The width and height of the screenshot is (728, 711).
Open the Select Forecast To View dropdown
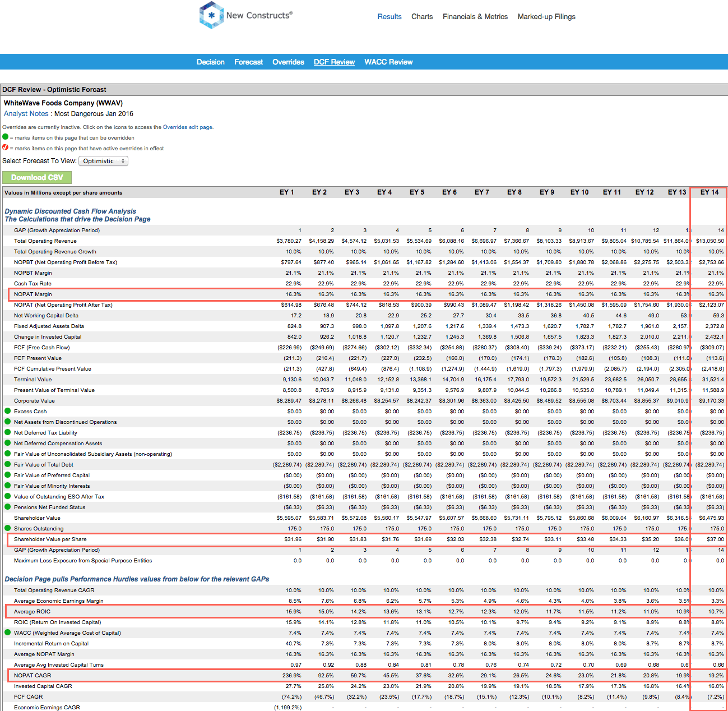click(x=103, y=161)
